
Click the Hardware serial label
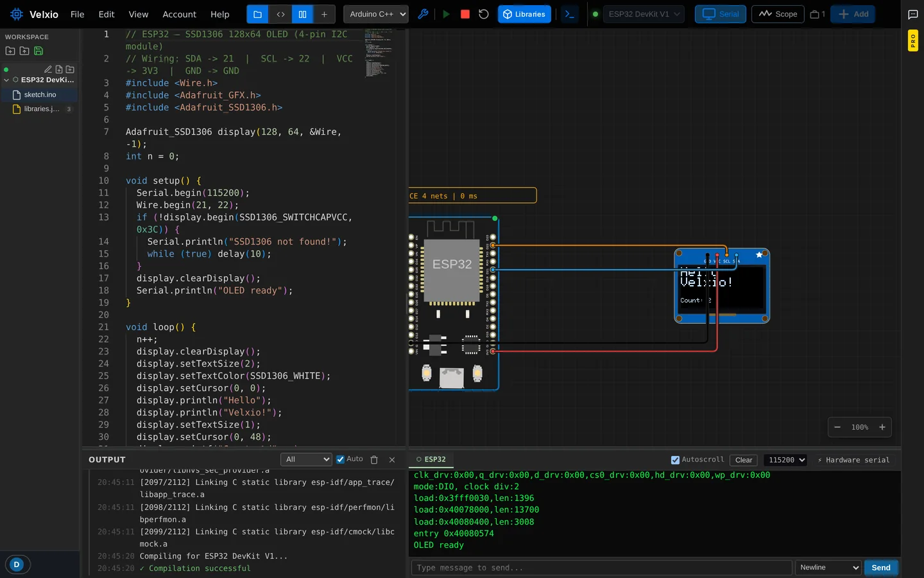[x=853, y=460]
